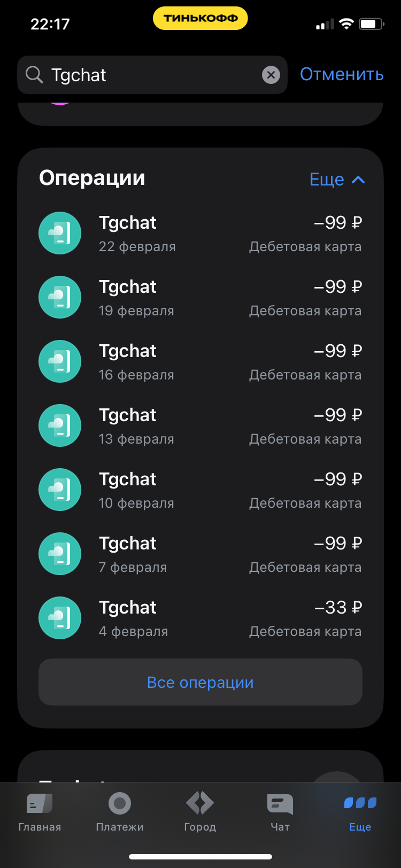Tap the −33 ₽ amount

pyautogui.click(x=338, y=608)
